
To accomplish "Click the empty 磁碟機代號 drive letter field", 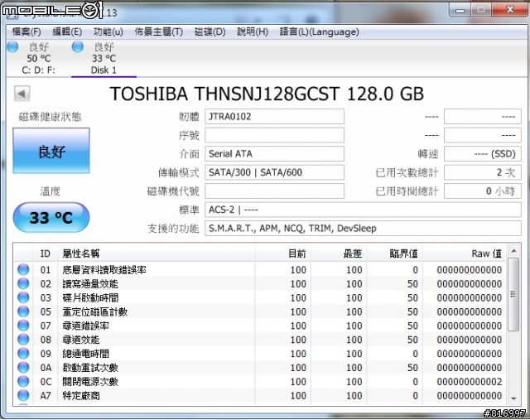I will tap(274, 191).
